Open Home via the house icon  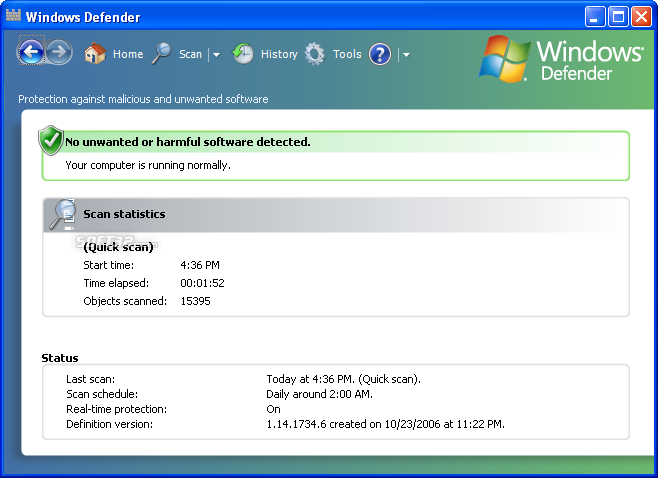pos(95,53)
